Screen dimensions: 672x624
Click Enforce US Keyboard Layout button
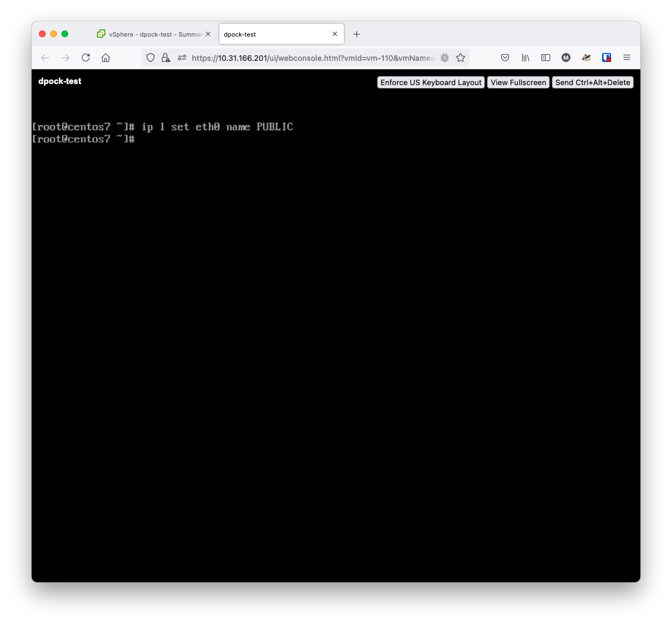point(431,82)
